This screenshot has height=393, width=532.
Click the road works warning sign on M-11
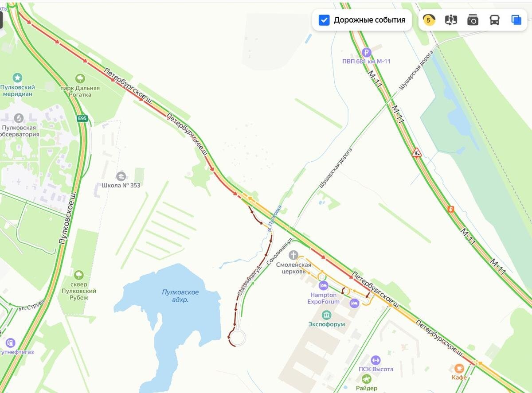(x=416, y=153)
